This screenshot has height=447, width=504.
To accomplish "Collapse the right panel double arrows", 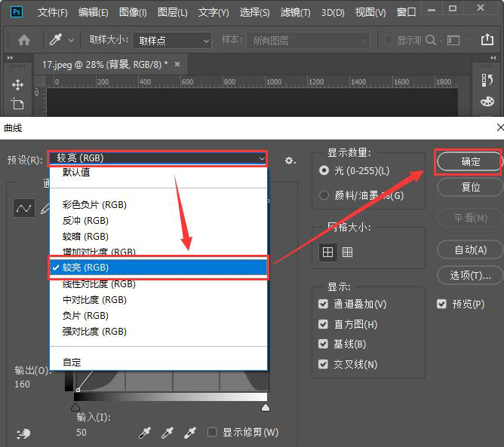I will tap(493, 58).
